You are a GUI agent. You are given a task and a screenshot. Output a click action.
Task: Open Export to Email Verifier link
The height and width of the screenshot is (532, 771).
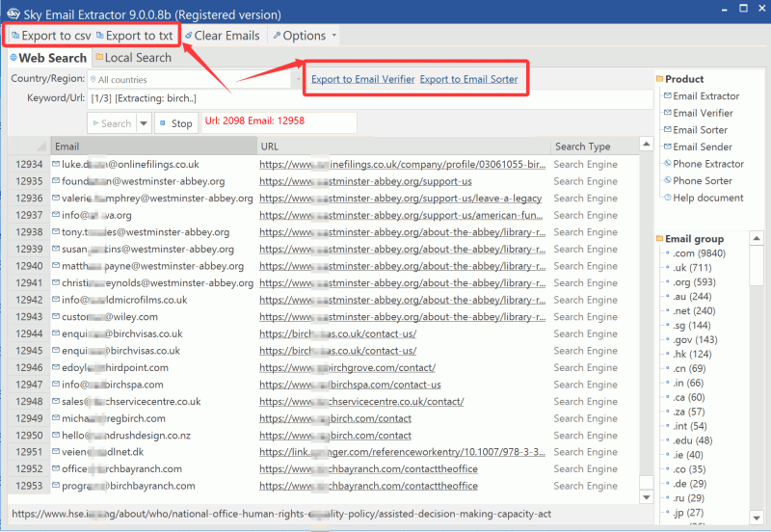363,79
